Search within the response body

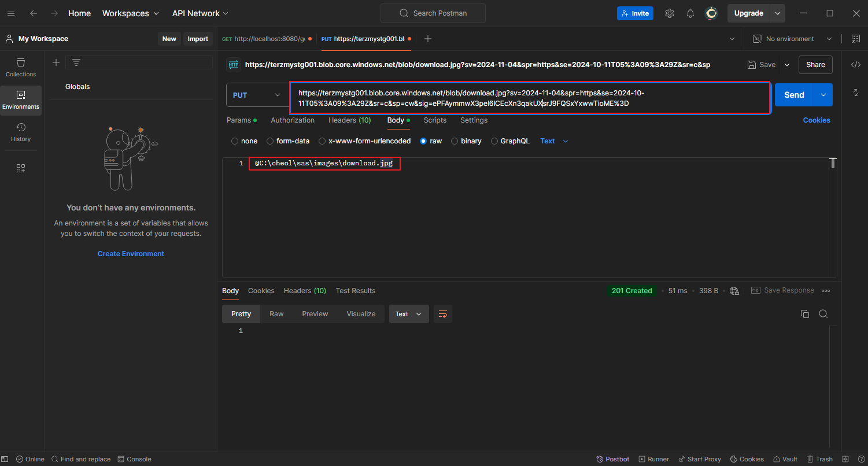(x=823, y=314)
